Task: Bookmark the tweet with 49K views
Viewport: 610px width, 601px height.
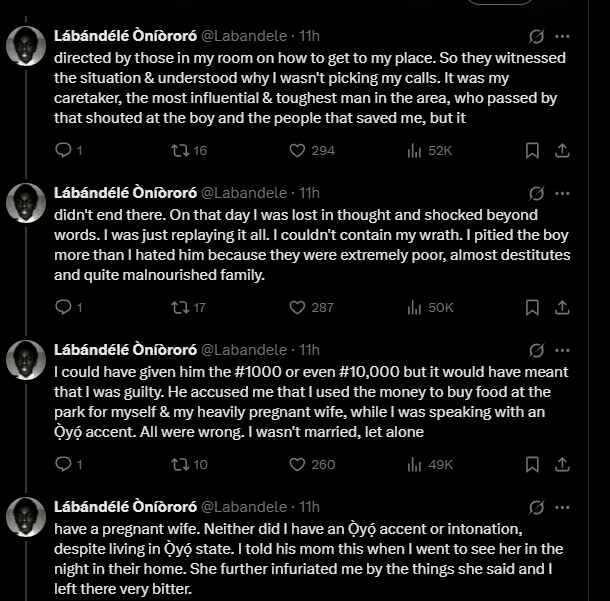Action: click(533, 464)
